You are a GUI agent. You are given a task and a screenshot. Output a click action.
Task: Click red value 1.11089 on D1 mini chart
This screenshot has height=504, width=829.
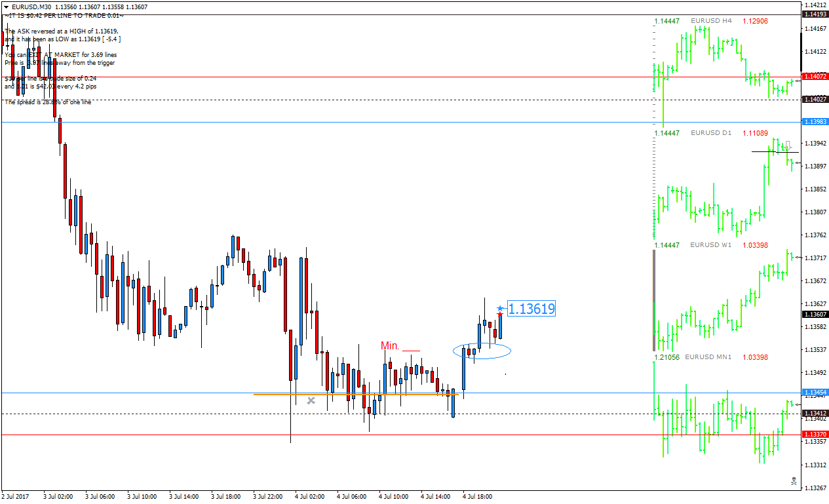756,133
